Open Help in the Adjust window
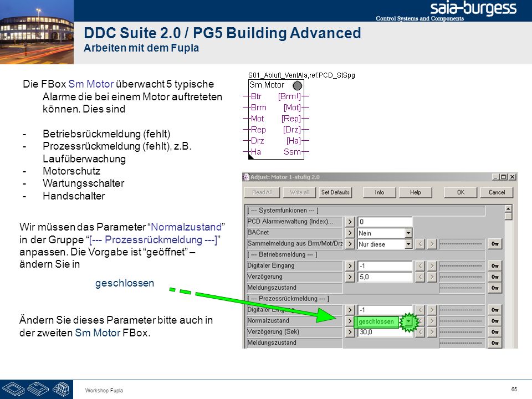 point(415,192)
